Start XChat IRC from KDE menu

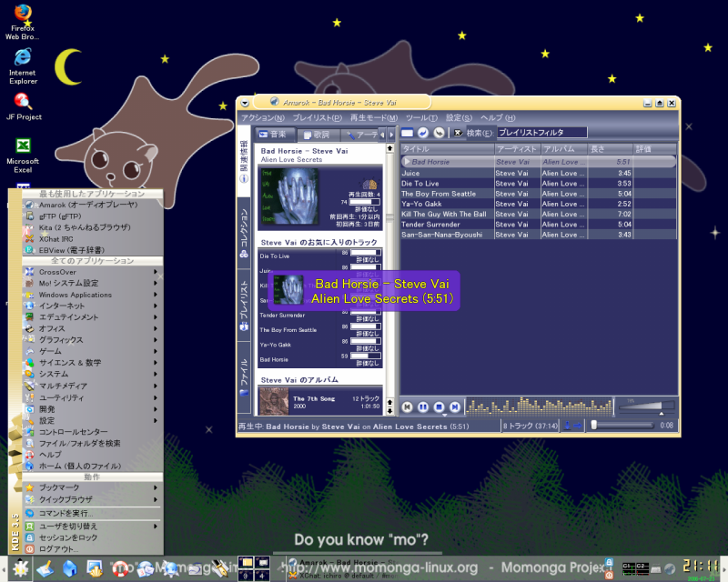[x=93, y=239]
